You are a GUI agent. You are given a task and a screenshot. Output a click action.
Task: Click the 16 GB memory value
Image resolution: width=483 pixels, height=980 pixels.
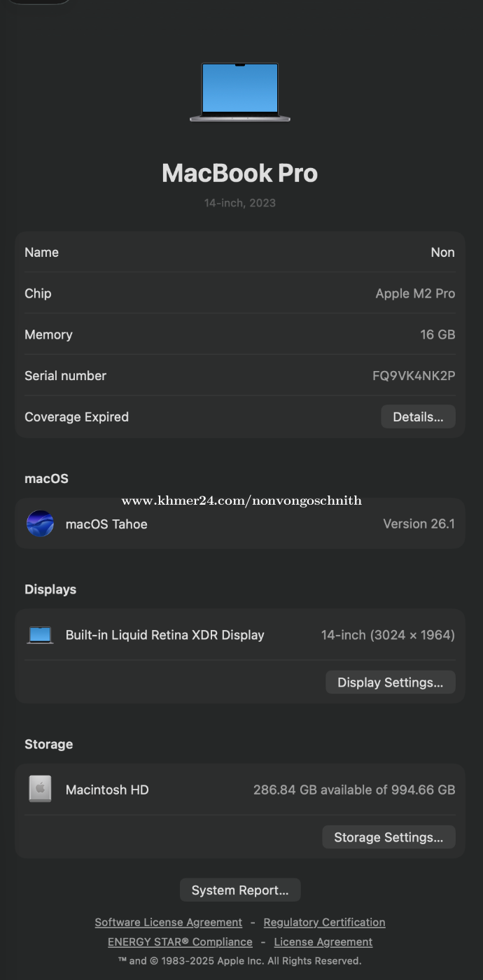pos(437,335)
